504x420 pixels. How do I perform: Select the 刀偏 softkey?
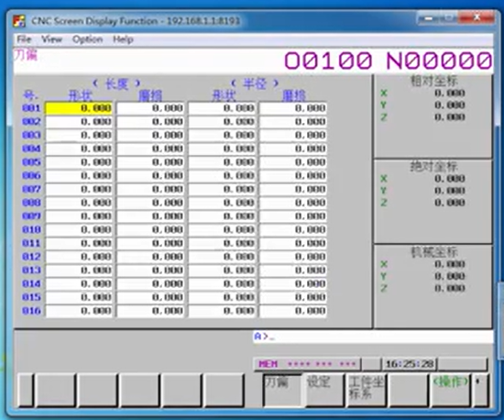click(282, 391)
